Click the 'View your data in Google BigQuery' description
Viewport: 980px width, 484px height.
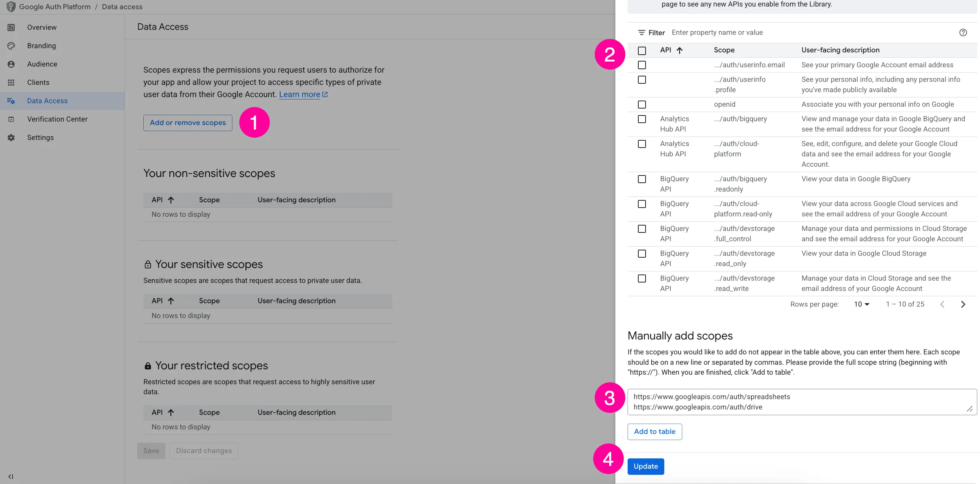[x=856, y=179]
